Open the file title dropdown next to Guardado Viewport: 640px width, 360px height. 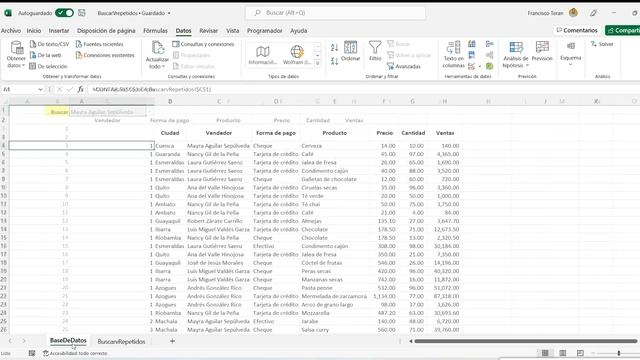click(x=169, y=13)
